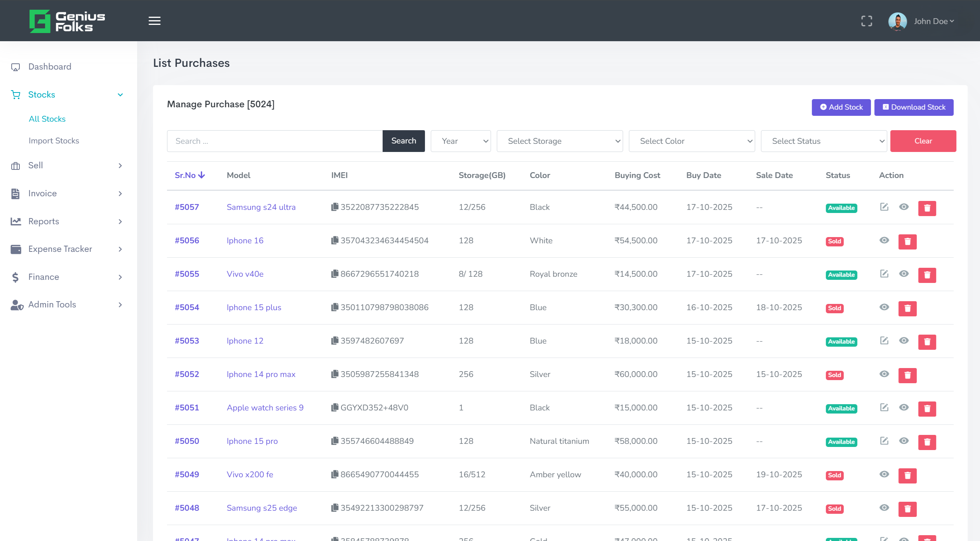Delete purchase #5053 Iphone 12
Viewport: 980px width, 541px height.
tap(927, 342)
